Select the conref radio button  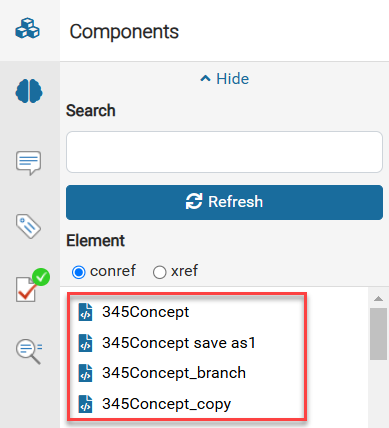(x=79, y=272)
